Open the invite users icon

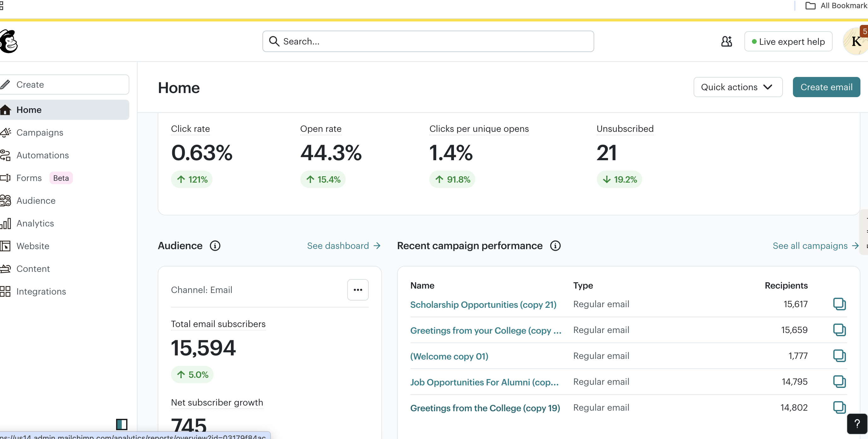pos(726,41)
